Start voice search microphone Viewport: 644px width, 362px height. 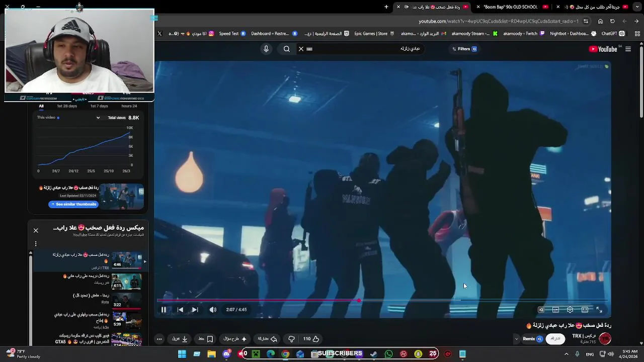tap(266, 49)
